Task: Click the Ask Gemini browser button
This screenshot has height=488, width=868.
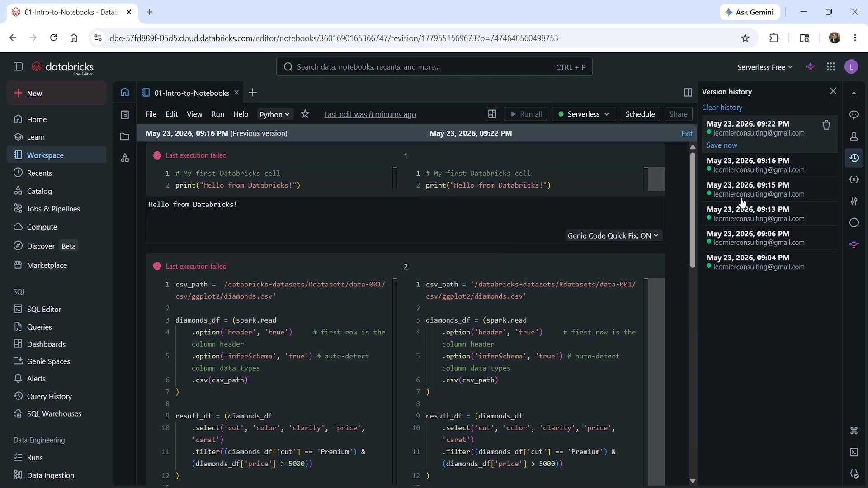Action: tap(750, 12)
